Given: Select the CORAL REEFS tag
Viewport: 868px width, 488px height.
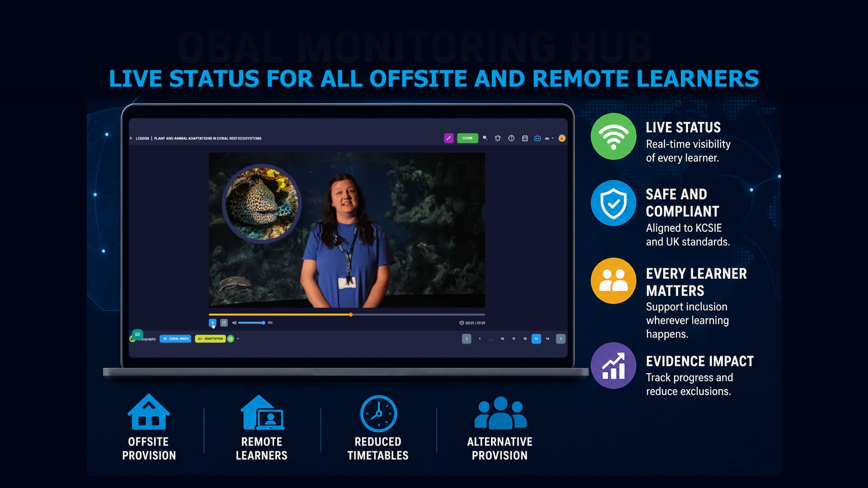Looking at the screenshot, I should 175,338.
